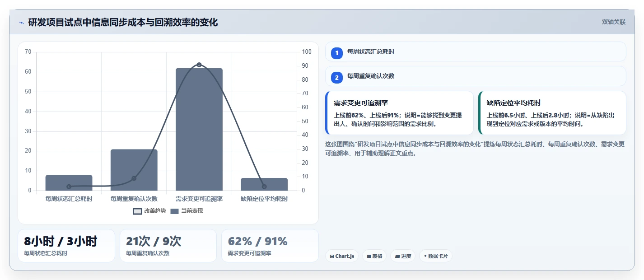644x280 pixels.
Task: Click the Chart.js tag chip
Action: (x=342, y=256)
